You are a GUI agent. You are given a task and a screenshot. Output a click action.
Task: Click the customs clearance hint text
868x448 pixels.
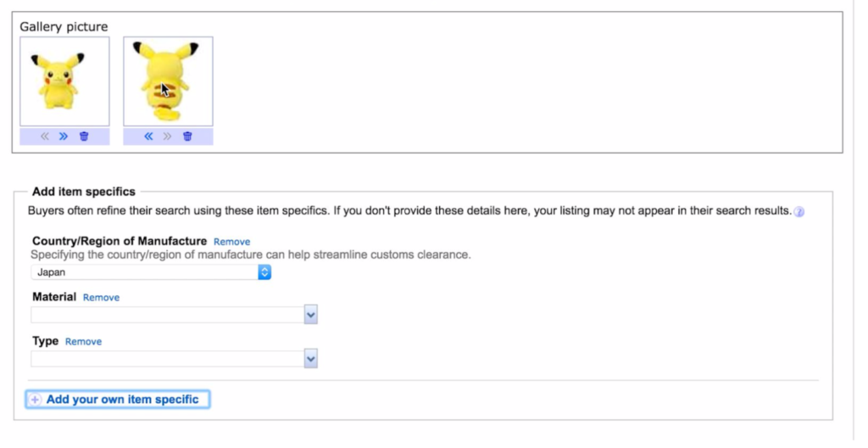(x=251, y=255)
